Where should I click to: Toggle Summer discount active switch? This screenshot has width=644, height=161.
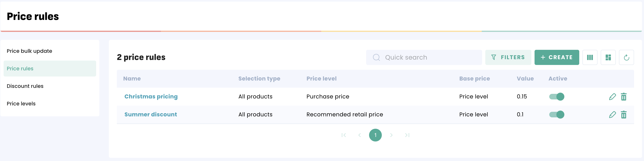point(557,115)
